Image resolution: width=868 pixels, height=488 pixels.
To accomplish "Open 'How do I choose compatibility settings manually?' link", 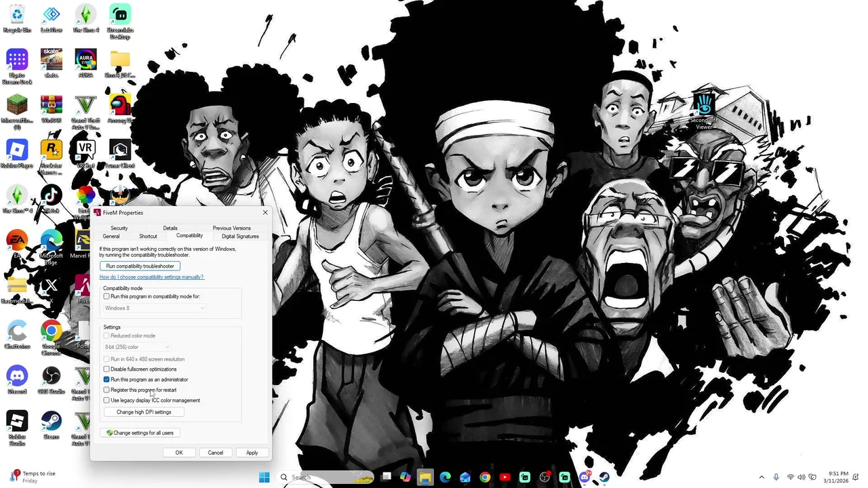I will tap(151, 277).
